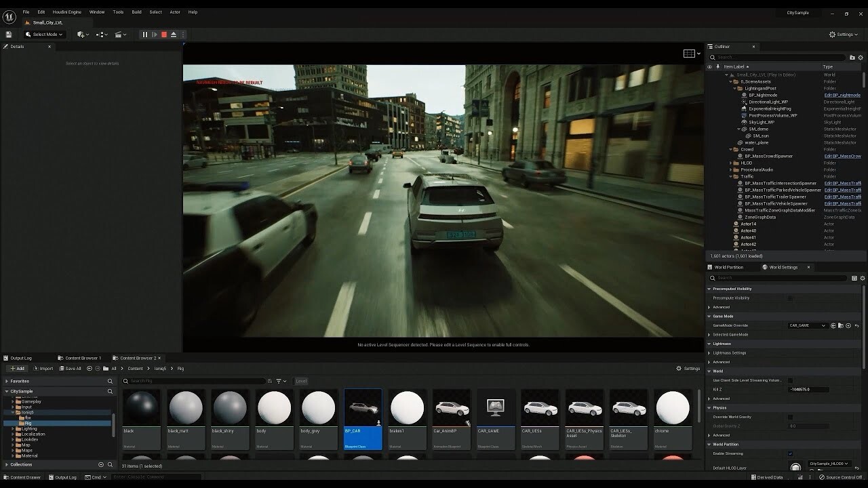Pause the Play In Editor session
Viewport: 868px width, 488px height.
coord(145,34)
